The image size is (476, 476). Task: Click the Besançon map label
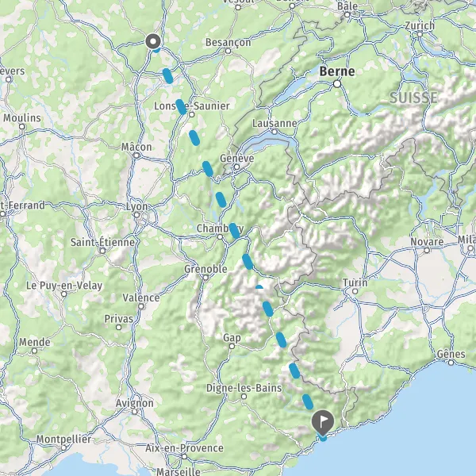click(228, 42)
